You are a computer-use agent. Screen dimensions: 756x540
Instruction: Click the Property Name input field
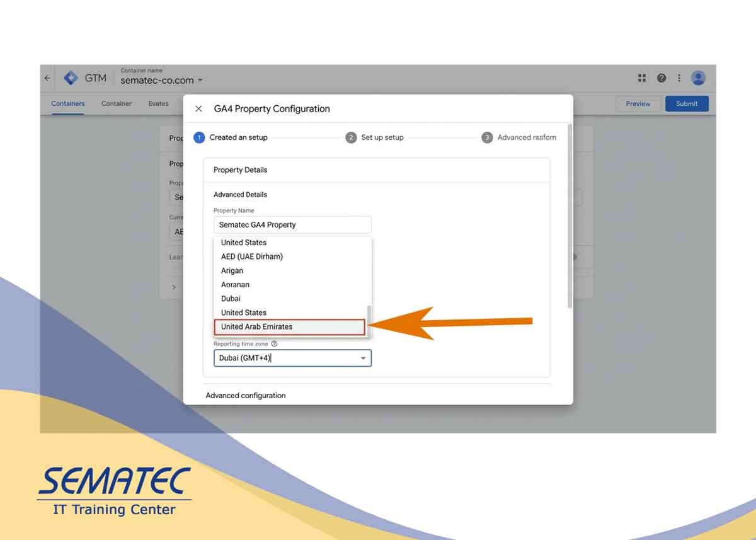click(x=292, y=224)
